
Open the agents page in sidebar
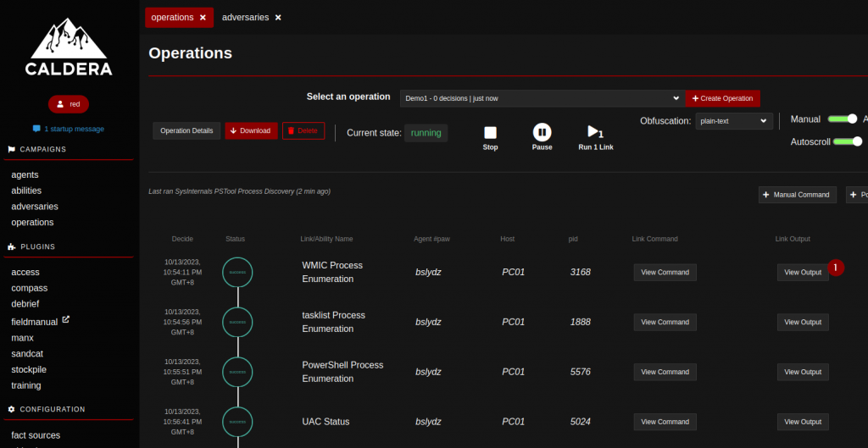click(25, 174)
